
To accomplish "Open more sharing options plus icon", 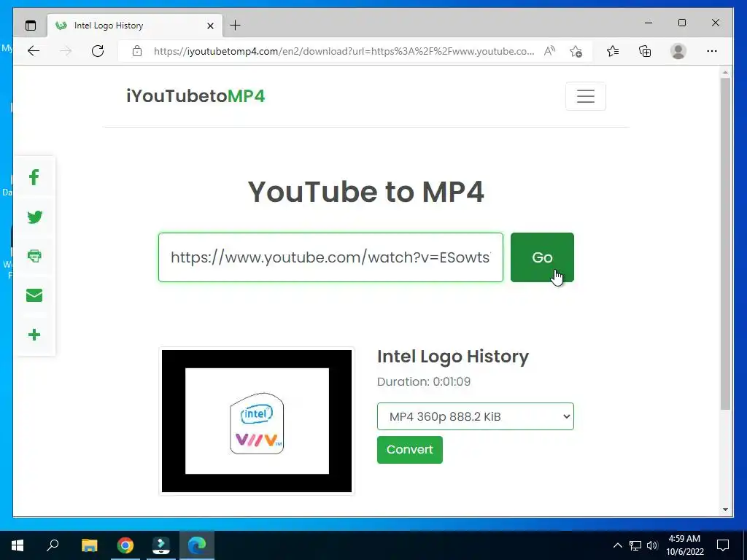I will click(34, 335).
